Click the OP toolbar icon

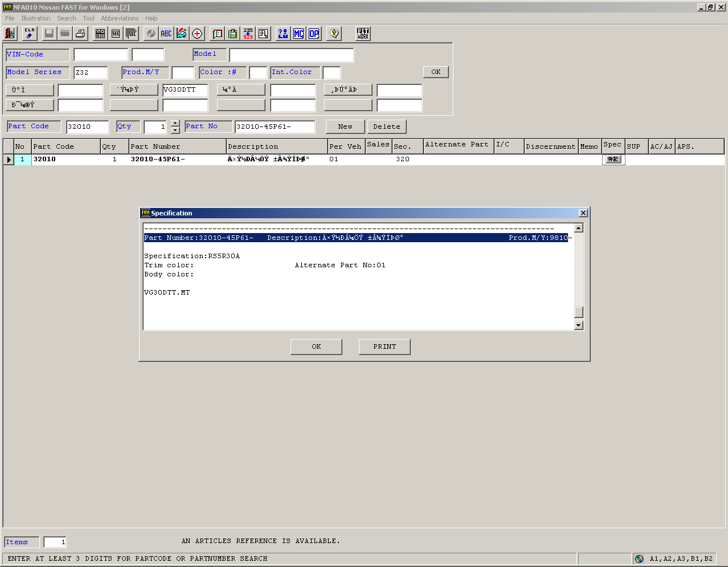tap(314, 34)
